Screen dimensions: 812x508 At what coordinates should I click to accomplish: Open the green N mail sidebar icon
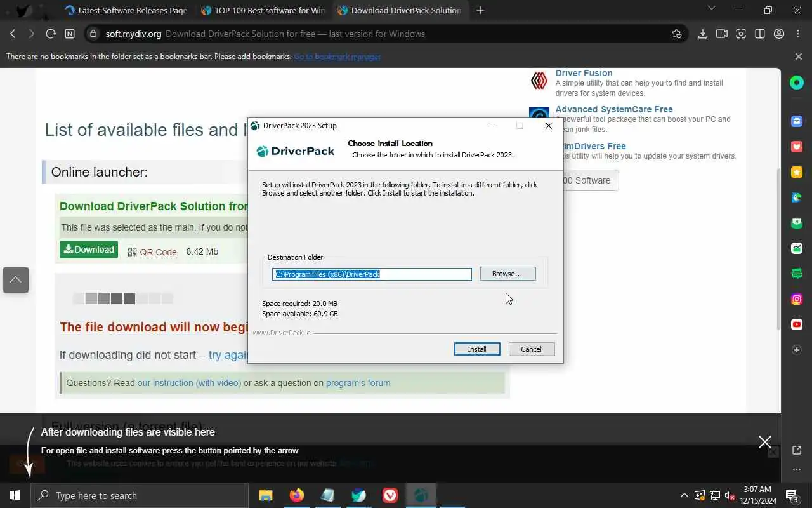tap(797, 223)
